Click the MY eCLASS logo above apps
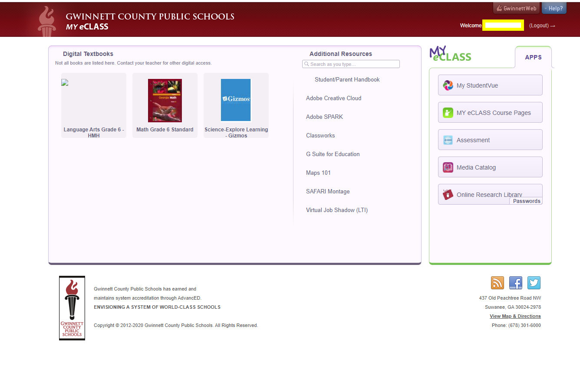This screenshot has width=580, height=392. click(x=450, y=54)
